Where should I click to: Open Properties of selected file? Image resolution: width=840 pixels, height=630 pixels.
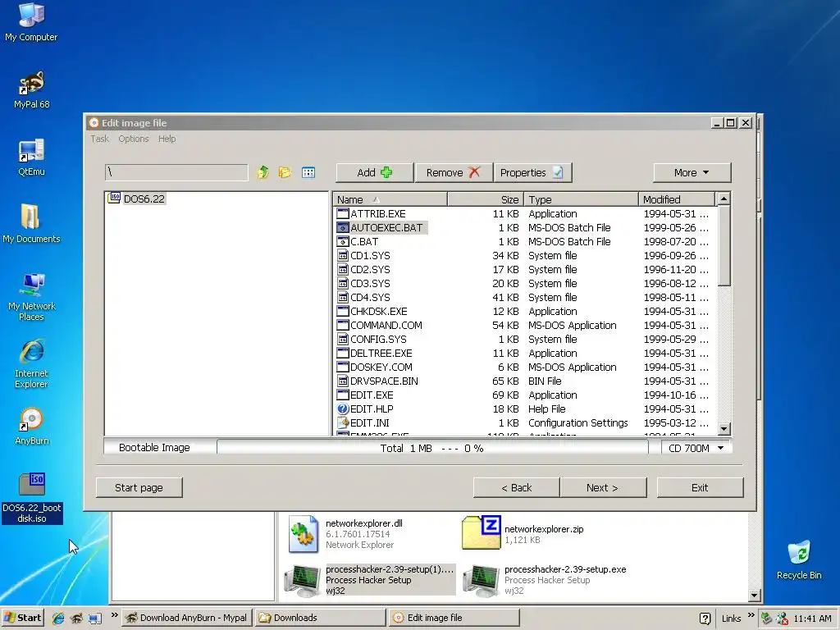point(532,172)
